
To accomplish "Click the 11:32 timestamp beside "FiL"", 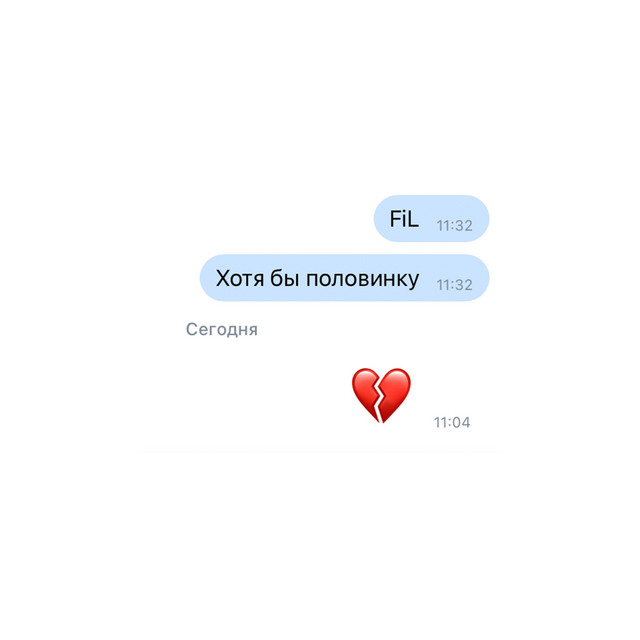I will coord(454,225).
